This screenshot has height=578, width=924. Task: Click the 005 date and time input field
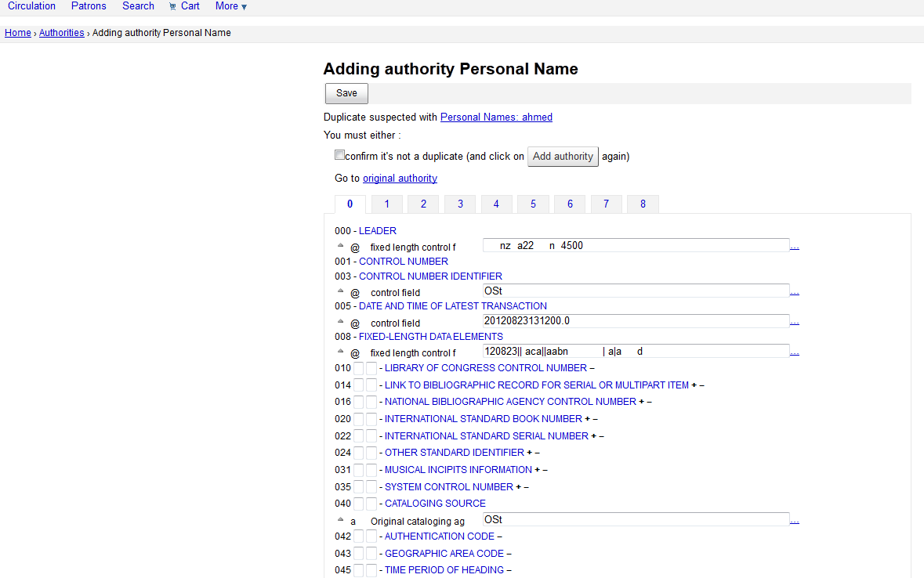[636, 321]
